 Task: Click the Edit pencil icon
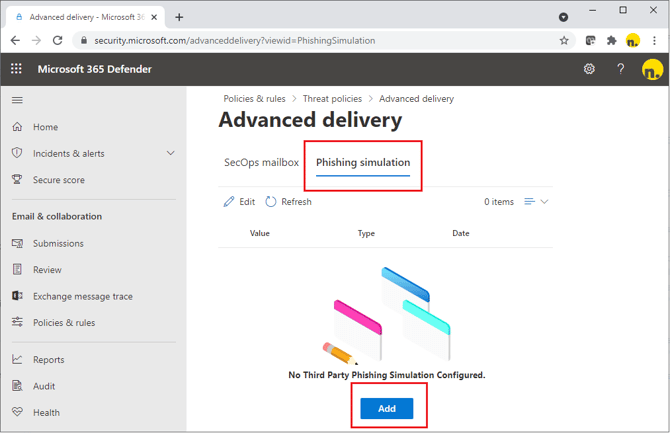point(229,201)
